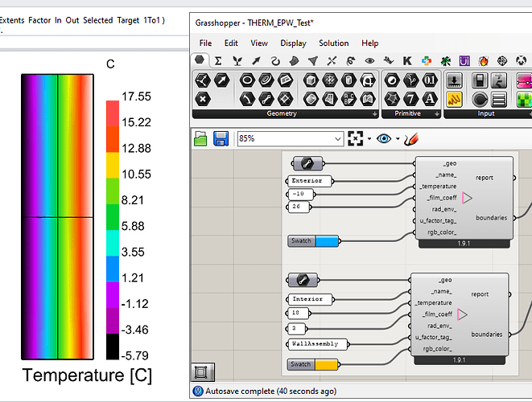The image size is (532, 402).
Task: Select the curve parameter icon on Exterior group
Action: [307, 164]
